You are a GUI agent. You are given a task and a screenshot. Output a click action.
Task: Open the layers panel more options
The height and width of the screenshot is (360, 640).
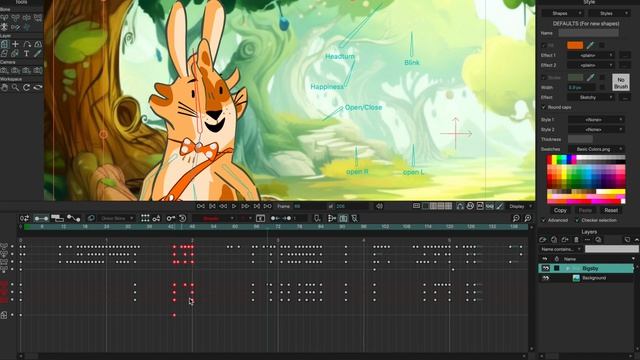tap(587, 240)
